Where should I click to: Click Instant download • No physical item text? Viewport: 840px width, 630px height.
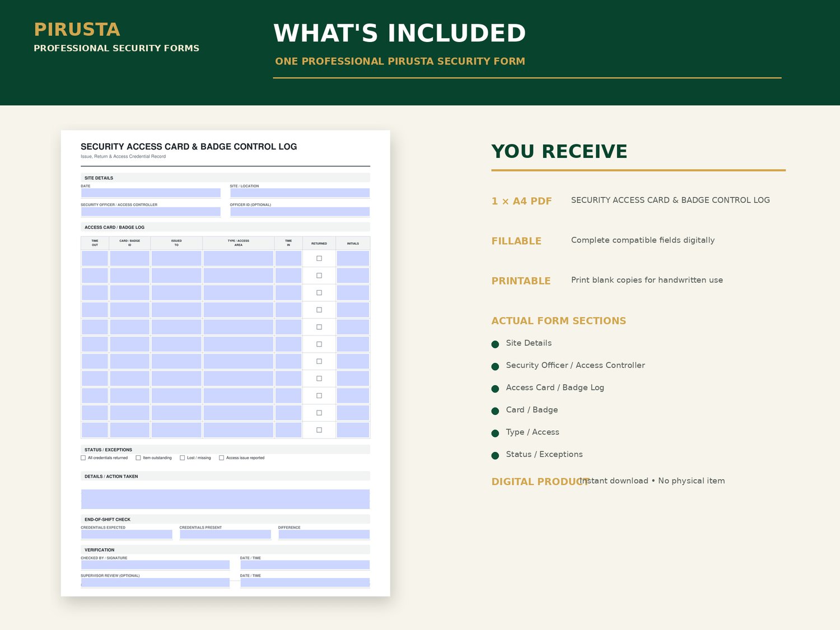(x=653, y=481)
